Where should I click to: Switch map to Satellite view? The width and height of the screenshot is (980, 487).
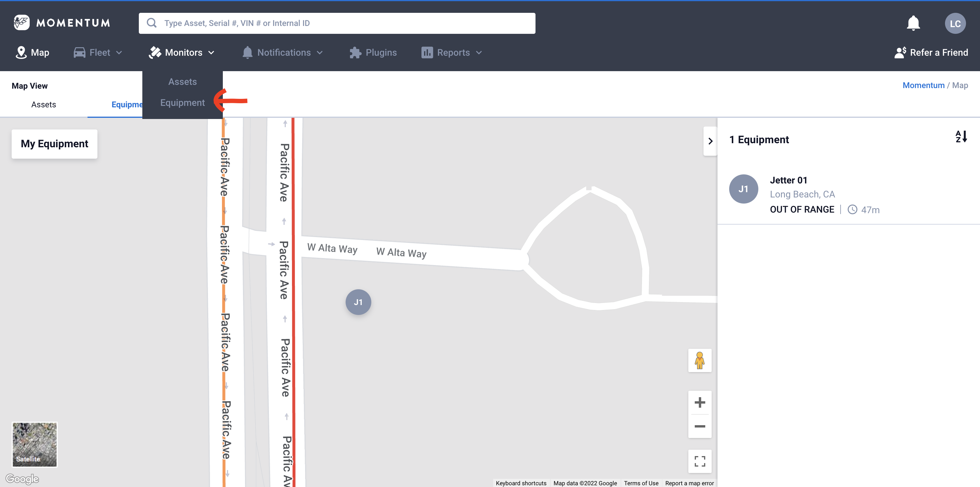[34, 444]
